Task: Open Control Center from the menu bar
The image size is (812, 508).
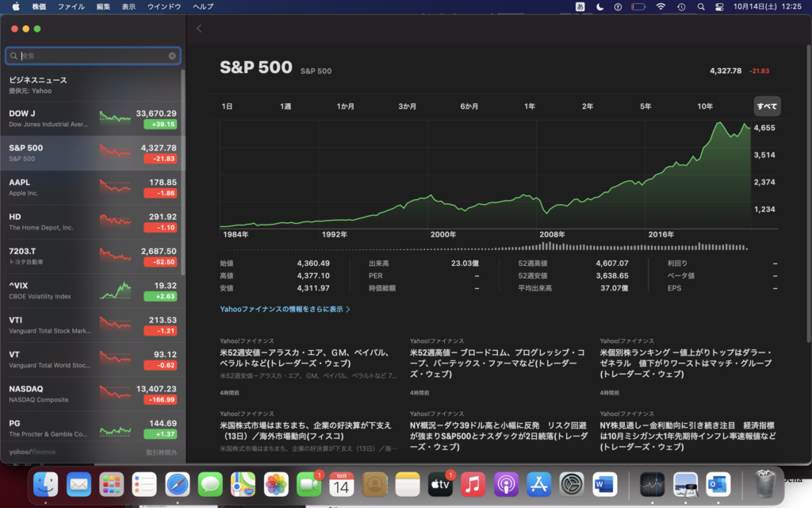Action: [720, 6]
